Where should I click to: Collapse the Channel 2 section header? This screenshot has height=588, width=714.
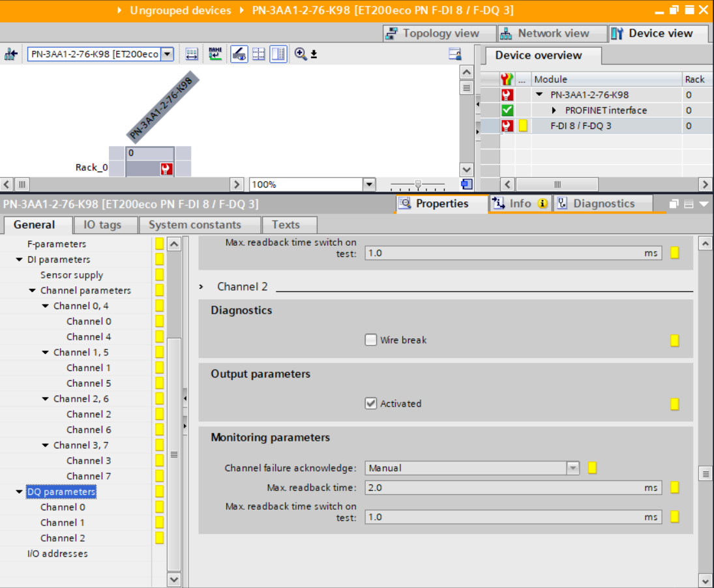pyautogui.click(x=201, y=287)
